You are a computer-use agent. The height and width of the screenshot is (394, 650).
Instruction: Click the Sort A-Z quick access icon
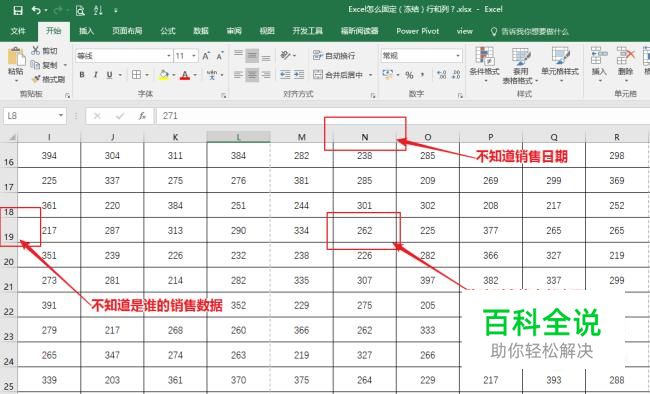[98, 10]
